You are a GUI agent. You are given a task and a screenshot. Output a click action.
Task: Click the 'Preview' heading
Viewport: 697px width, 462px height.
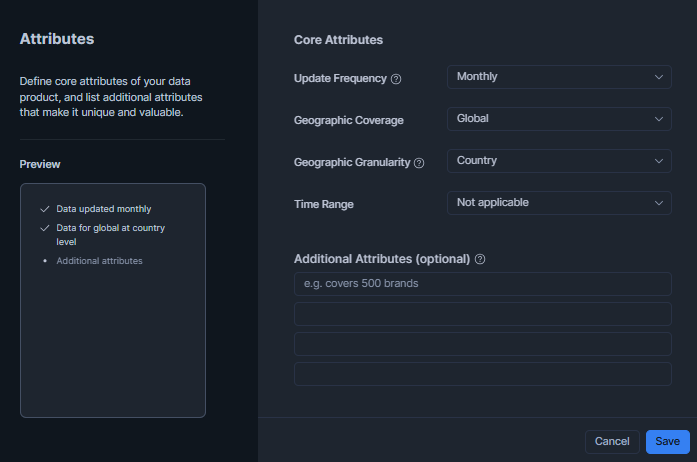click(x=40, y=165)
